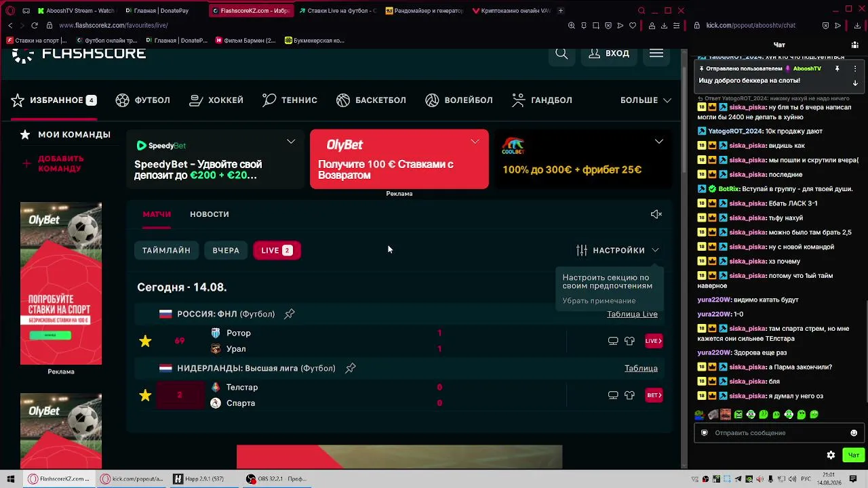Select the ВЧЕРА filter
Image resolution: width=868 pixels, height=488 pixels.
coord(226,250)
